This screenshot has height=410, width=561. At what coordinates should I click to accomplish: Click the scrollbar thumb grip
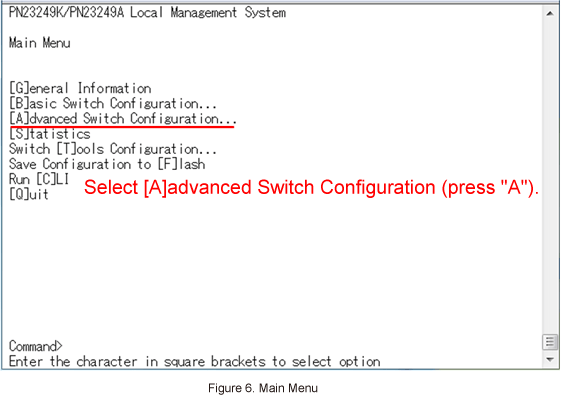pyautogui.click(x=550, y=342)
